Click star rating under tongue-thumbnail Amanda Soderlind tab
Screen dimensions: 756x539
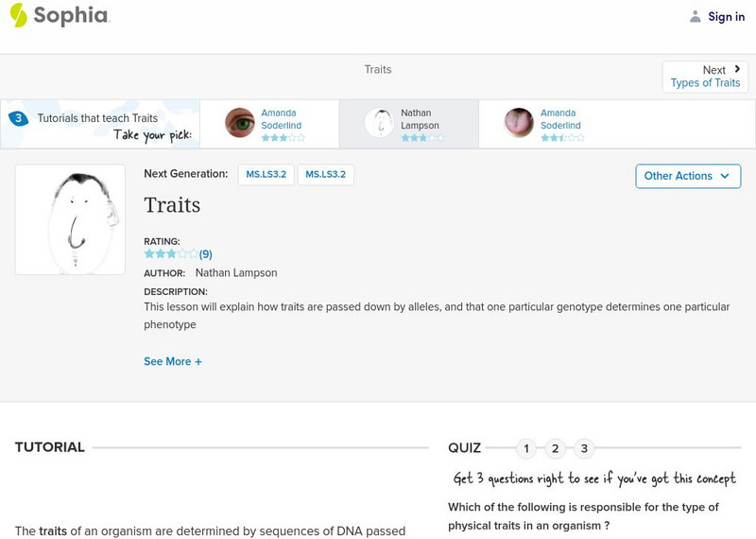pyautogui.click(x=562, y=138)
